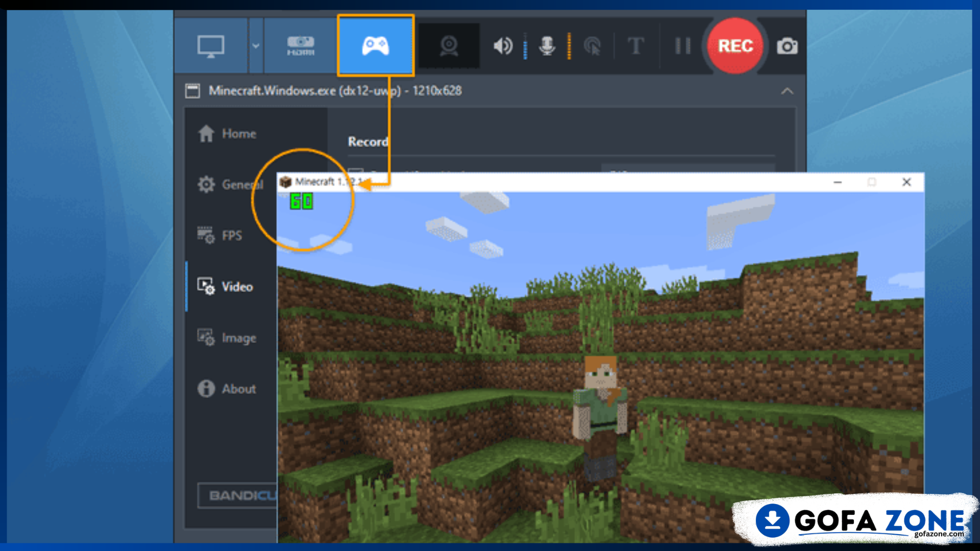Click the Alex character in Minecraft
This screenshot has width=980, height=551.
coord(600,418)
